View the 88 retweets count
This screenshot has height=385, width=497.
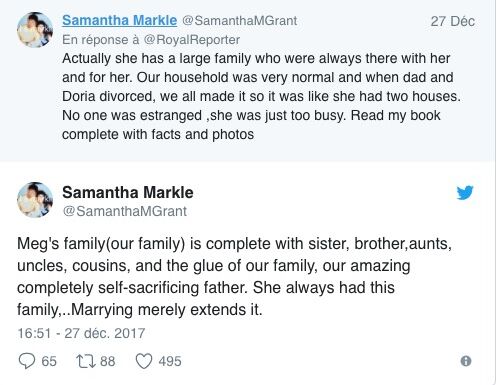coord(108,361)
